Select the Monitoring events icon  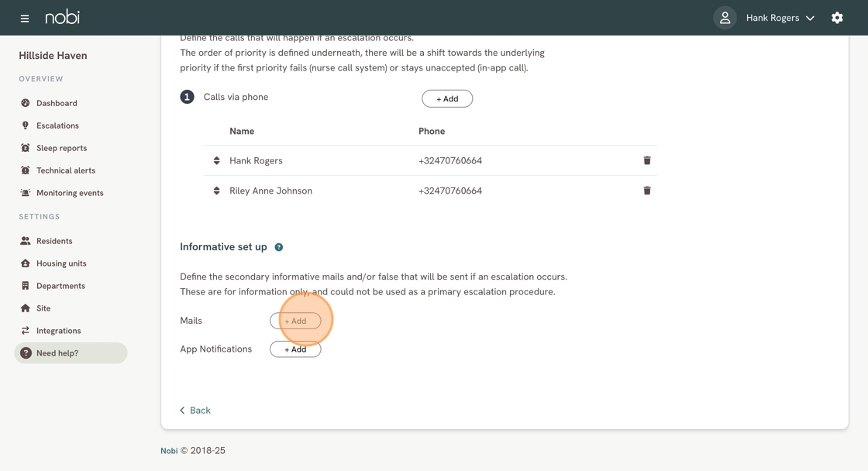click(x=25, y=192)
